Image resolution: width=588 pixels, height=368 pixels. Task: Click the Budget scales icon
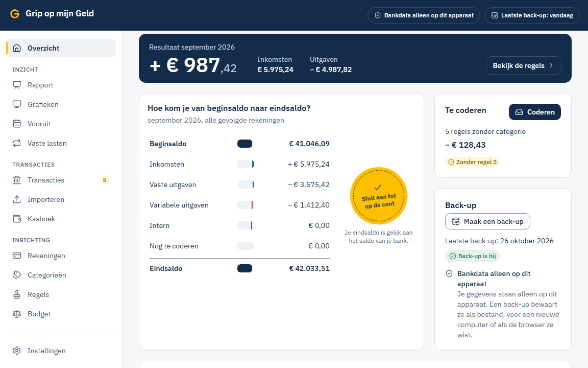[17, 314]
